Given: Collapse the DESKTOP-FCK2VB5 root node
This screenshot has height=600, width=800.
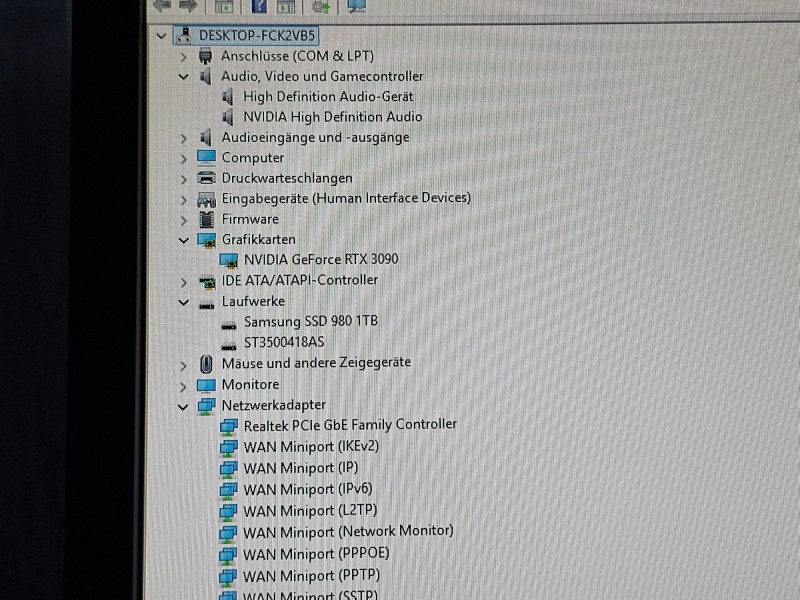Looking at the screenshot, I should click(x=162, y=35).
